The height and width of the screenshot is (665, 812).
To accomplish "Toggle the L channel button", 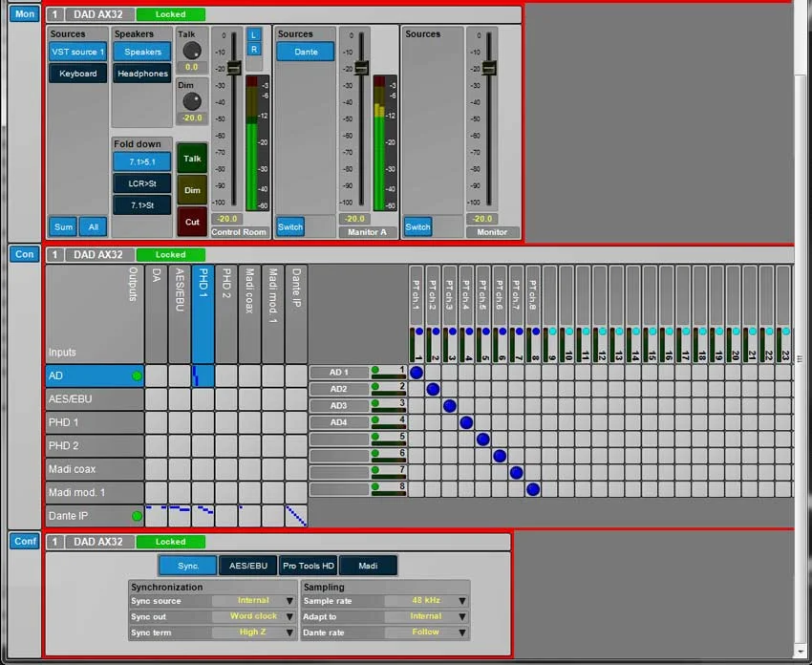I will tap(254, 34).
